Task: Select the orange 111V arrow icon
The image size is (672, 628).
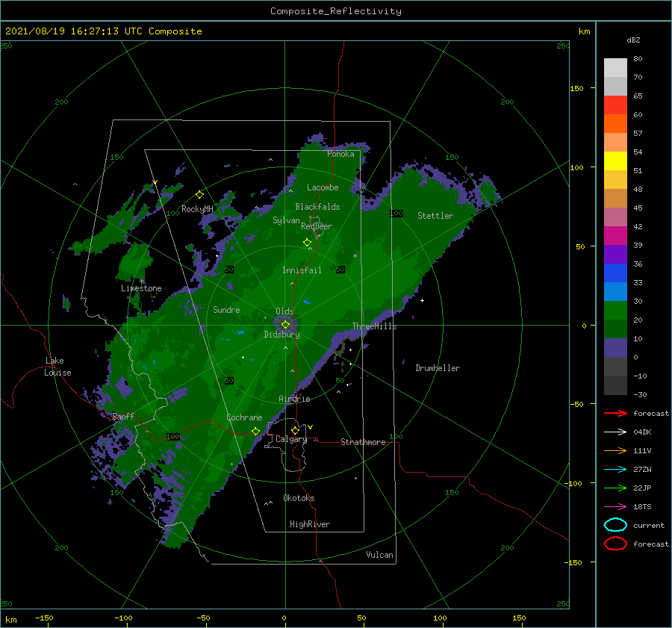Action: (615, 450)
